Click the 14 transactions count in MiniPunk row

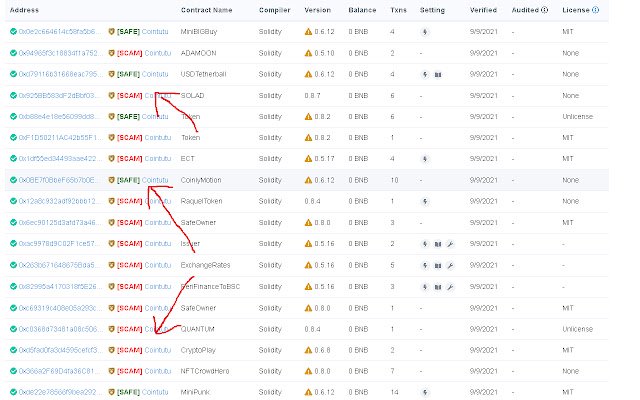(x=394, y=392)
